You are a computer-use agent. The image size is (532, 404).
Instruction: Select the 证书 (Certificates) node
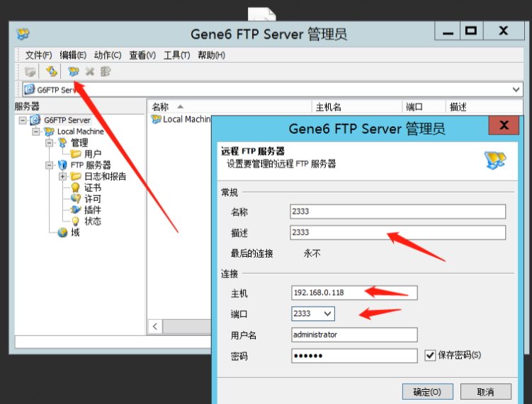click(92, 187)
